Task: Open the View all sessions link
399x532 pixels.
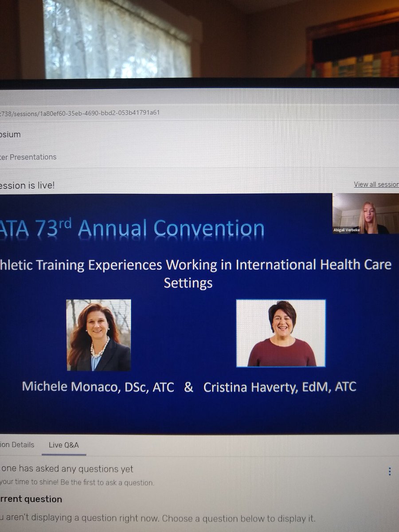Action: tap(376, 184)
